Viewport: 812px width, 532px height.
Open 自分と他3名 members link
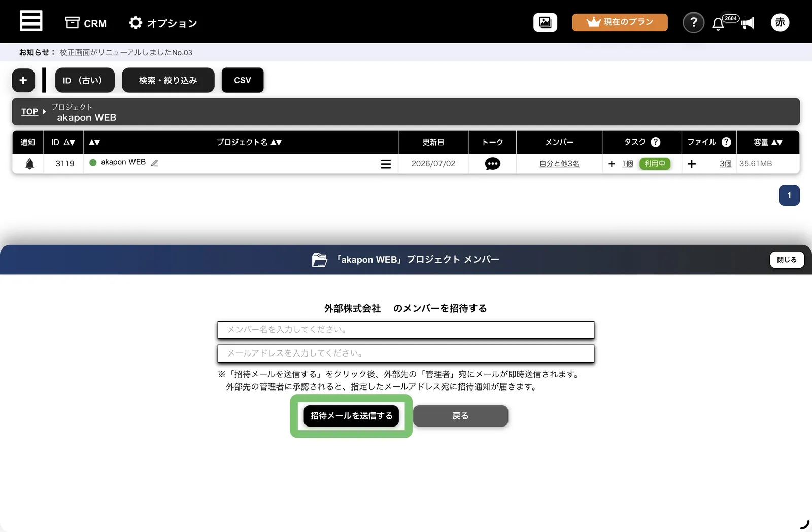click(x=559, y=164)
